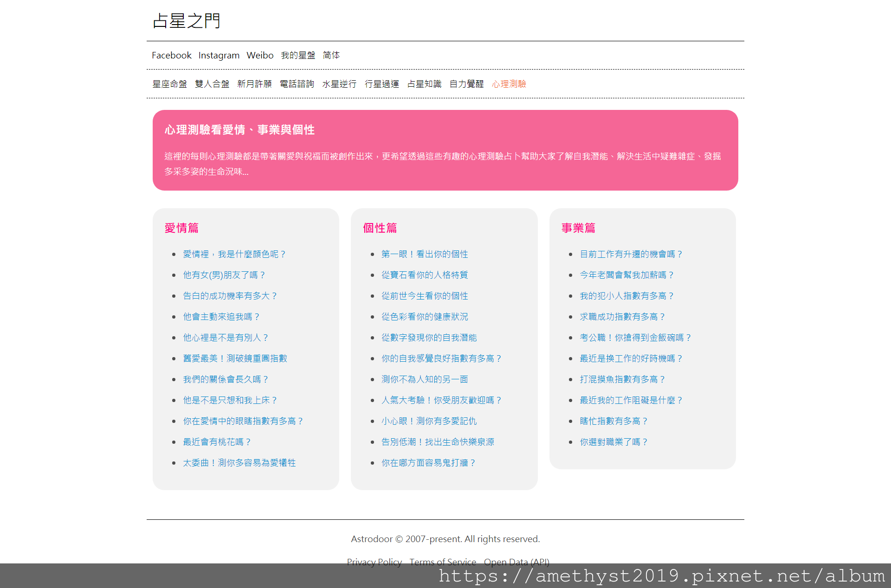This screenshot has height=588, width=891.
Task: Open the Instagram link
Action: pos(219,55)
